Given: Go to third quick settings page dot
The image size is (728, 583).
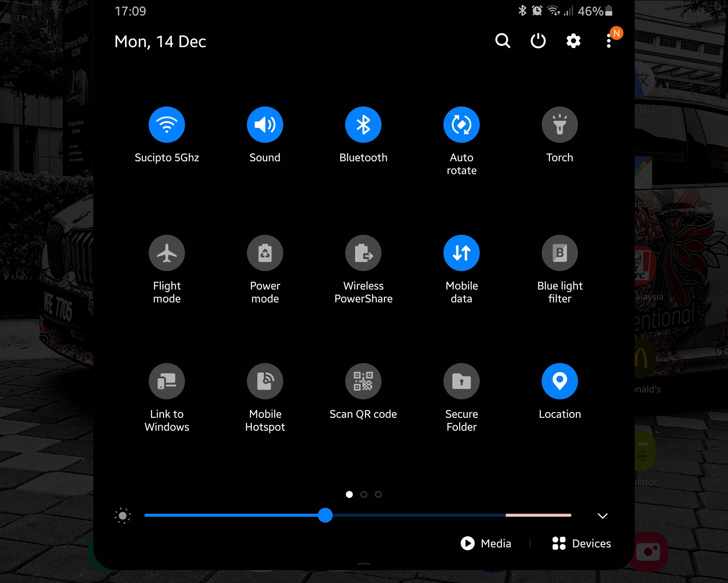Looking at the screenshot, I should click(378, 495).
